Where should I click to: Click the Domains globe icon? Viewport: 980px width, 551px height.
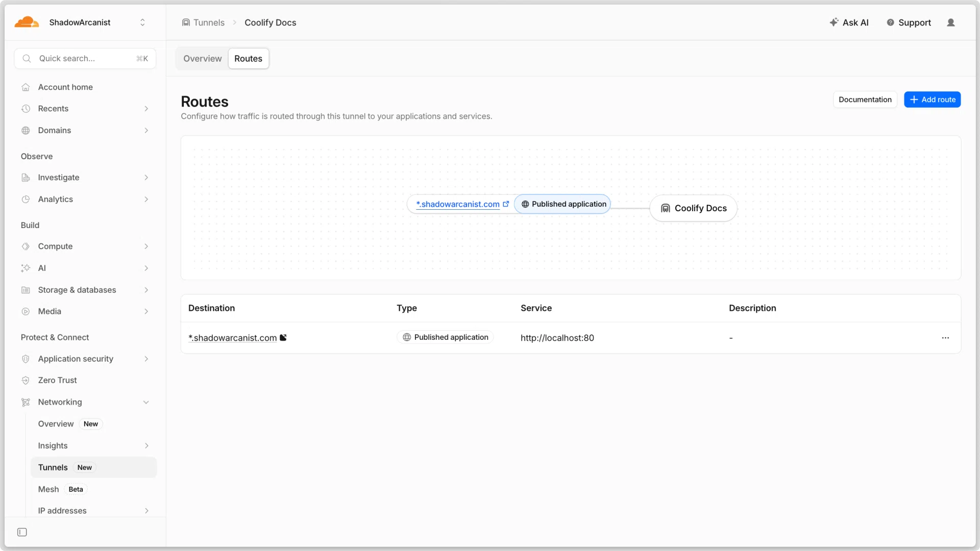point(26,131)
